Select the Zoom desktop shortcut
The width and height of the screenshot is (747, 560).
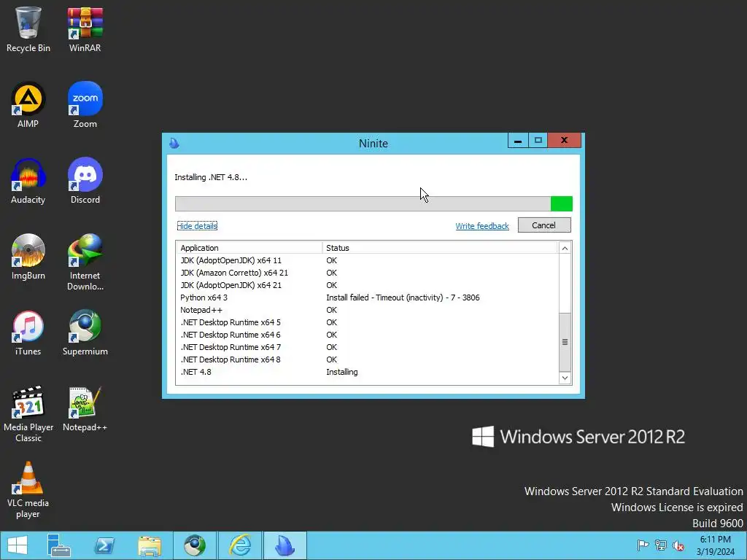point(85,105)
